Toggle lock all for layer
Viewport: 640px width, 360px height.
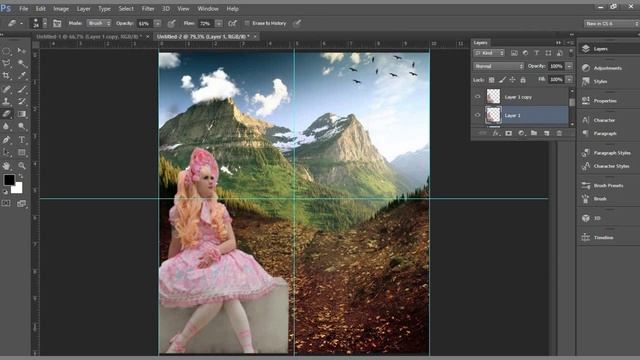pyautogui.click(x=523, y=80)
